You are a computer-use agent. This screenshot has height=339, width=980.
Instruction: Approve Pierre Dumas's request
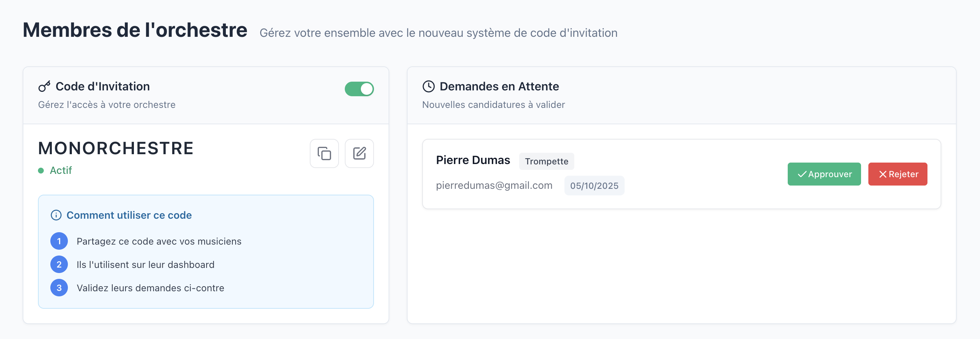824,174
